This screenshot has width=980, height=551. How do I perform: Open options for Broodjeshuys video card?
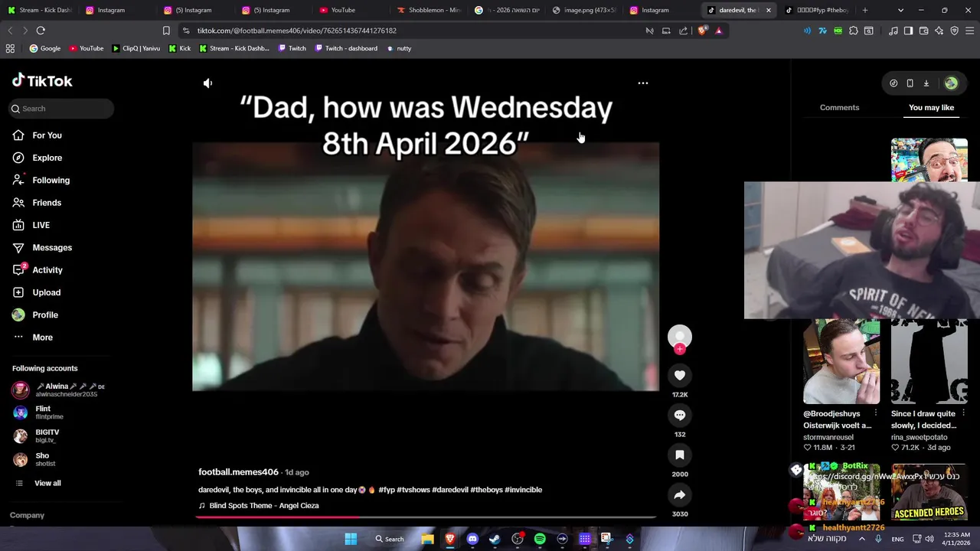click(876, 413)
